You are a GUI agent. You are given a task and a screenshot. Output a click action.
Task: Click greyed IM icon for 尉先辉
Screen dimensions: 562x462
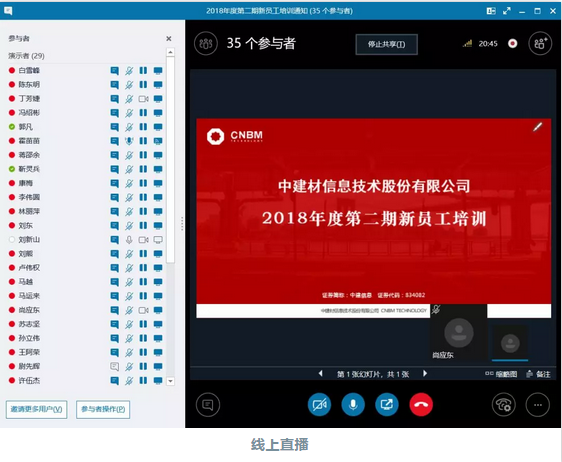pyautogui.click(x=114, y=366)
